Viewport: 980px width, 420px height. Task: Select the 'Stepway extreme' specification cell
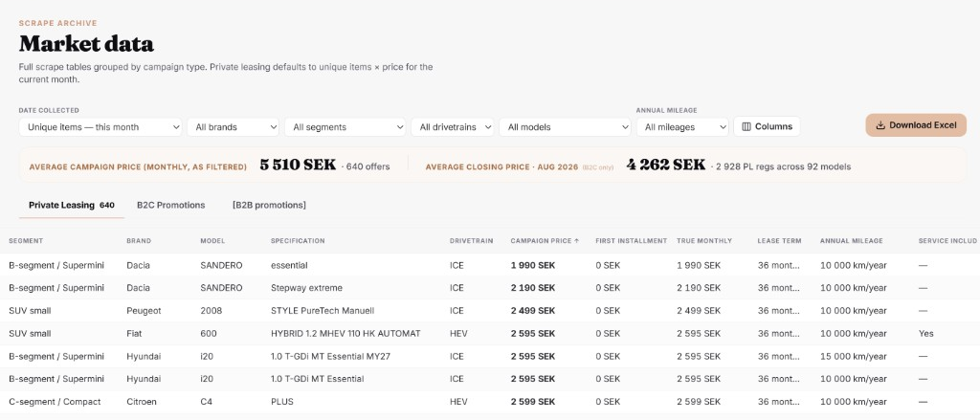[x=306, y=288]
